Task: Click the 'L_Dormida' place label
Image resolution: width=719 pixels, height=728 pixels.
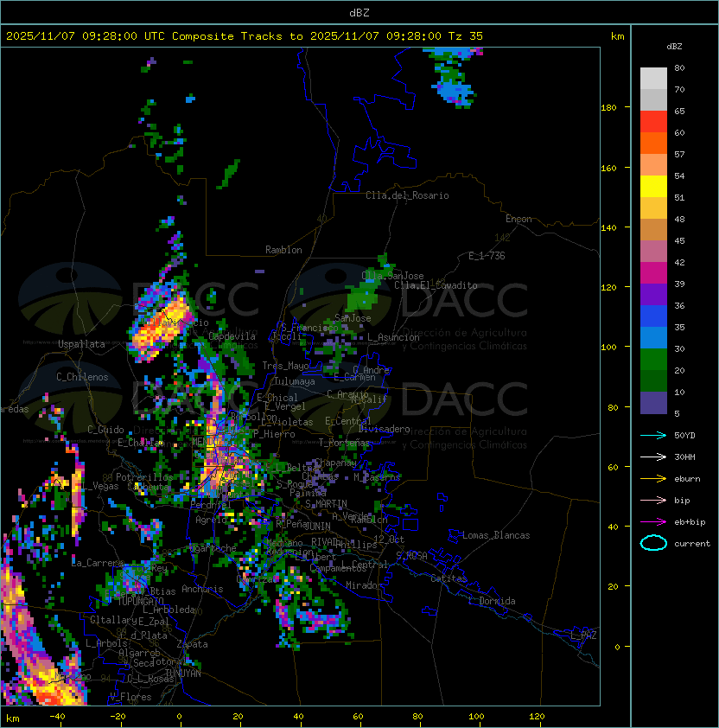Action: click(x=492, y=601)
